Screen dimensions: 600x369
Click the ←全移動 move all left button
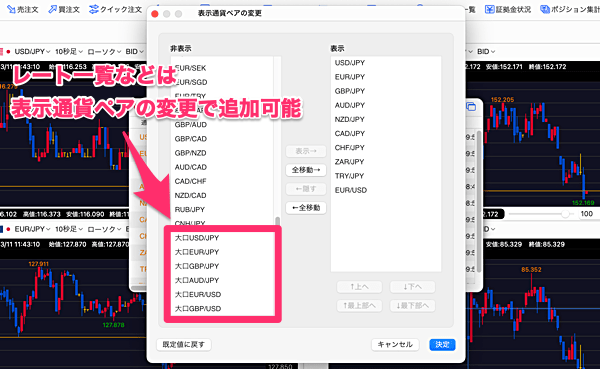point(306,208)
